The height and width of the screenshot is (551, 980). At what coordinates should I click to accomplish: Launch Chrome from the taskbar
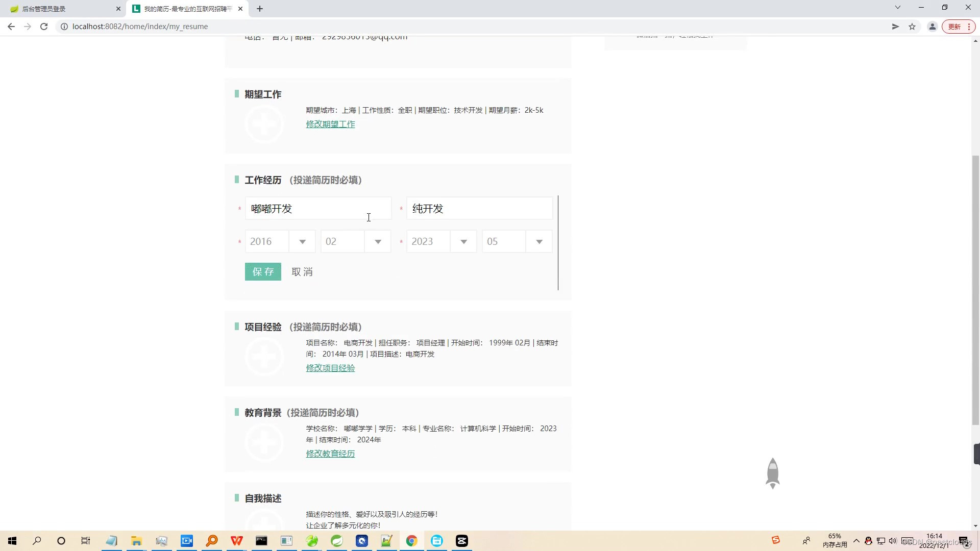click(x=411, y=540)
